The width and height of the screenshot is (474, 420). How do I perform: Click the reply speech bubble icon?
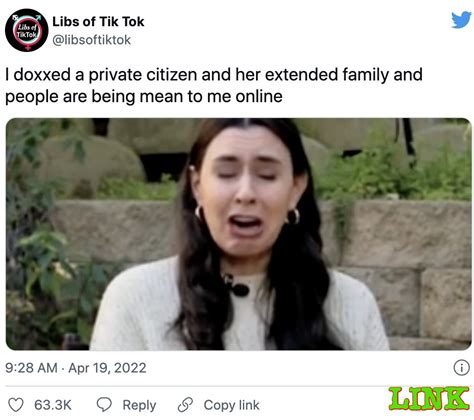click(x=104, y=404)
